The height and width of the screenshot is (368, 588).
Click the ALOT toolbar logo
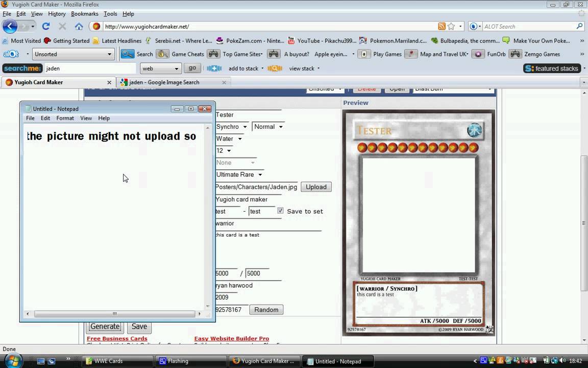[x=11, y=54]
